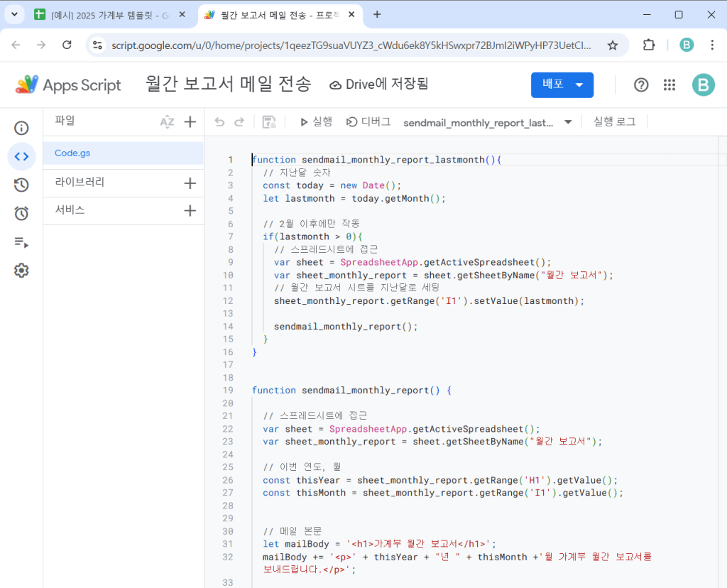Select the Code.gs file
Image resolution: width=727 pixels, height=588 pixels.
point(72,153)
